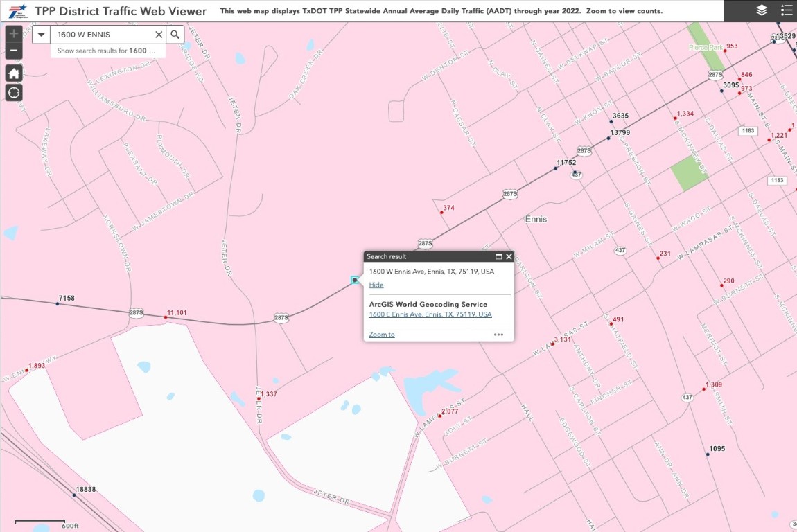Open the legend list icon

786,10
